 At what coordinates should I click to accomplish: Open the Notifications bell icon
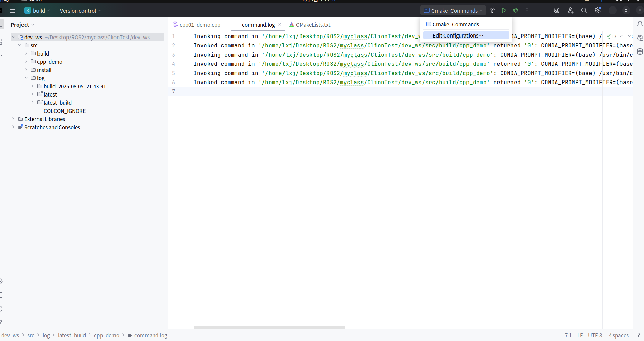pos(640,24)
